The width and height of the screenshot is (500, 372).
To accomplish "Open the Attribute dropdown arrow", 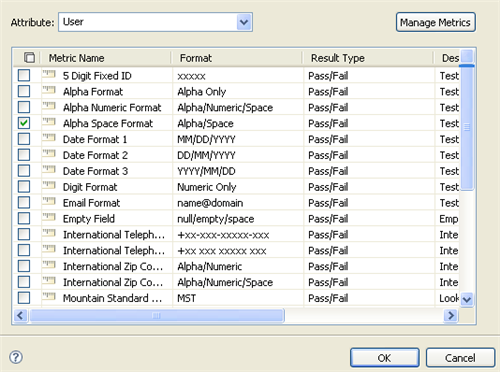I will pos(244,22).
